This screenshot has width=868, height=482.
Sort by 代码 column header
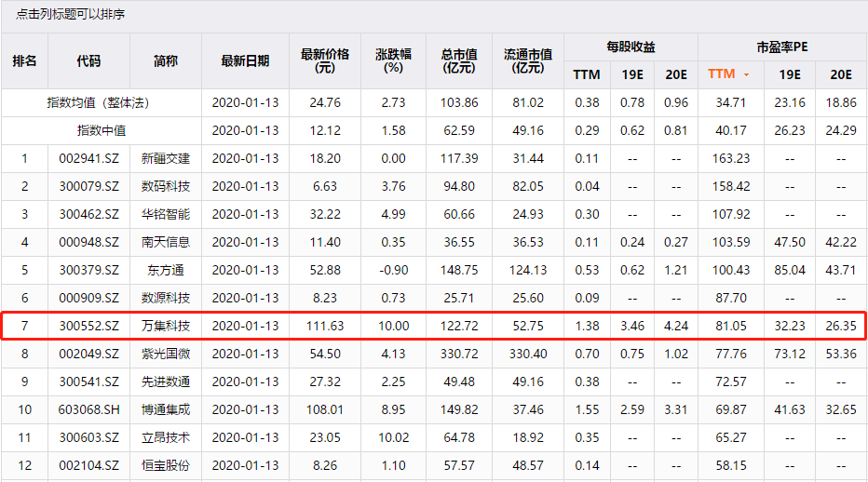pyautogui.click(x=88, y=60)
